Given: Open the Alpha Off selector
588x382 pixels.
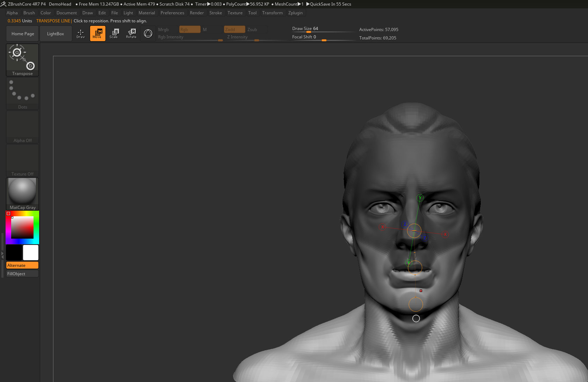Looking at the screenshot, I should (22, 127).
